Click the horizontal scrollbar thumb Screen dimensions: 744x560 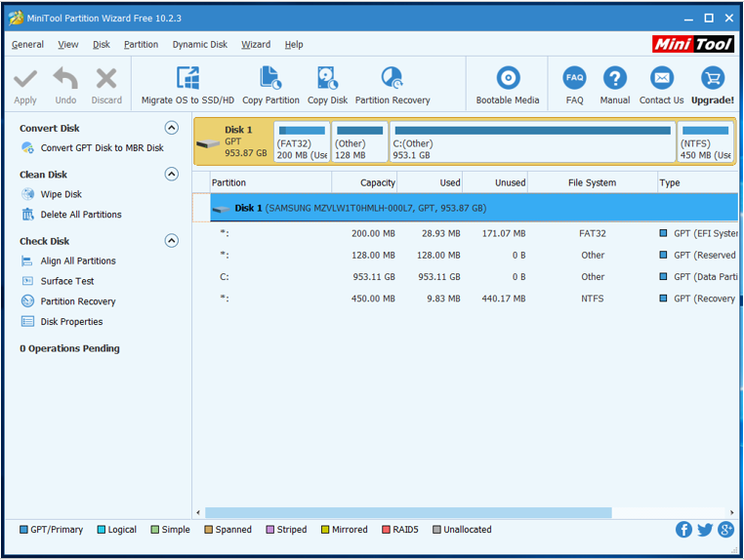point(408,512)
